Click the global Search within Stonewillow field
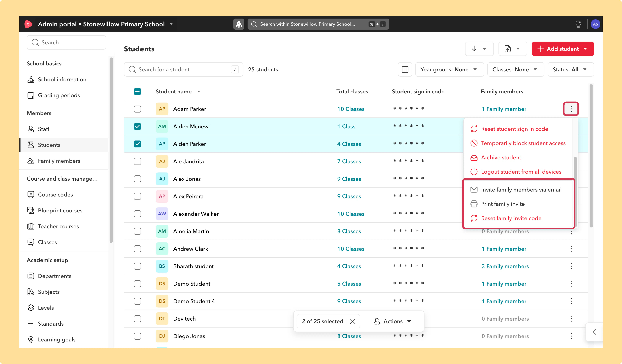This screenshot has height=364, width=622. click(x=318, y=24)
